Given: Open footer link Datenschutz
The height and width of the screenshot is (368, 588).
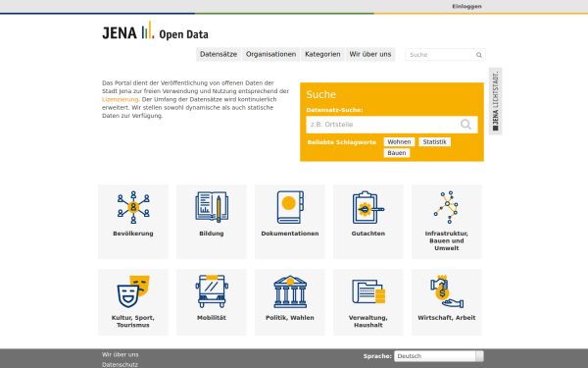Looking at the screenshot, I should click(x=120, y=365).
